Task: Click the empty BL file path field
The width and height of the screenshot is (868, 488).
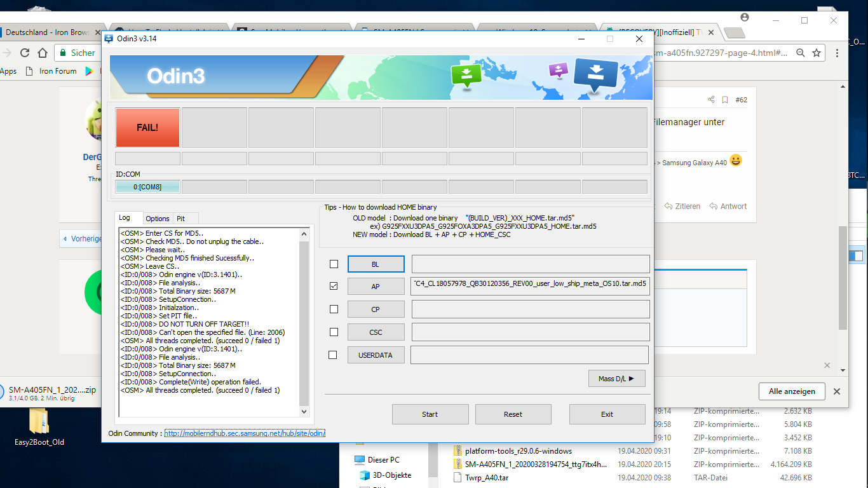Action: coord(531,264)
